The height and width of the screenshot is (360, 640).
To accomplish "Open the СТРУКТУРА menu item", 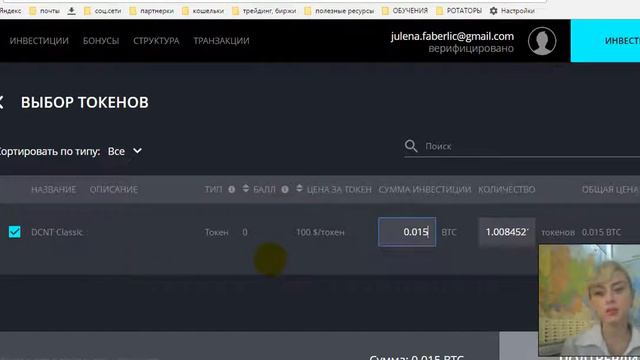I will click(156, 41).
